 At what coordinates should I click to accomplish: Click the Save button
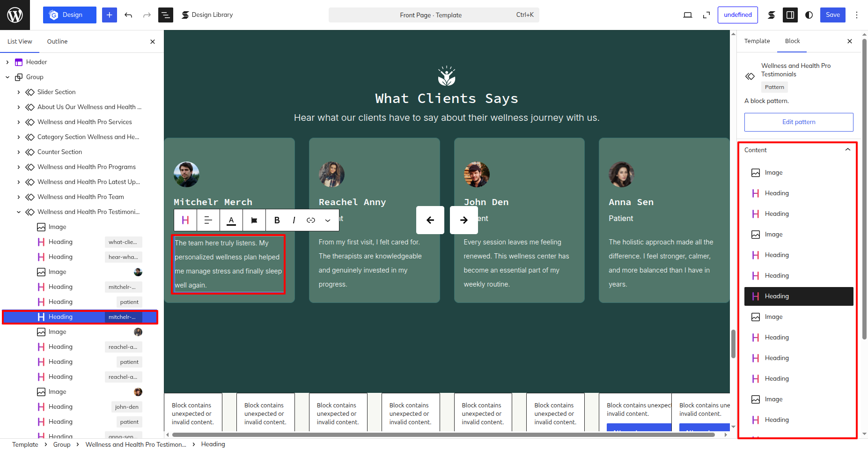(833, 15)
